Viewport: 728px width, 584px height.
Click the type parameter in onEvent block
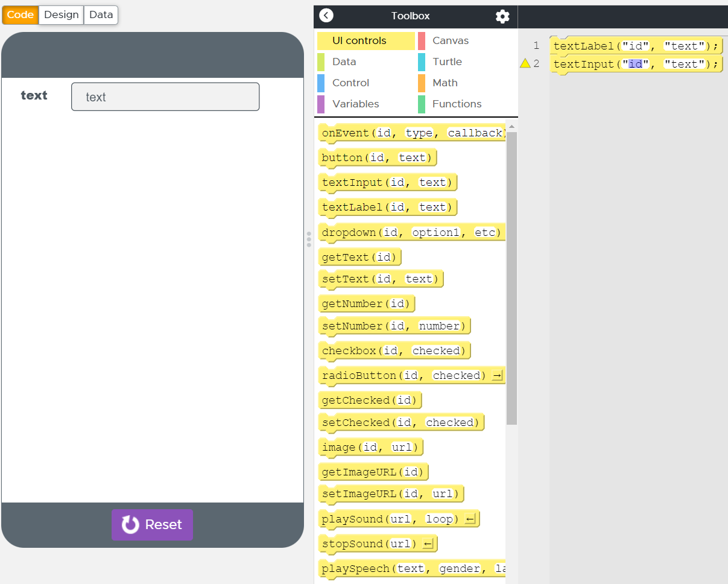click(419, 133)
